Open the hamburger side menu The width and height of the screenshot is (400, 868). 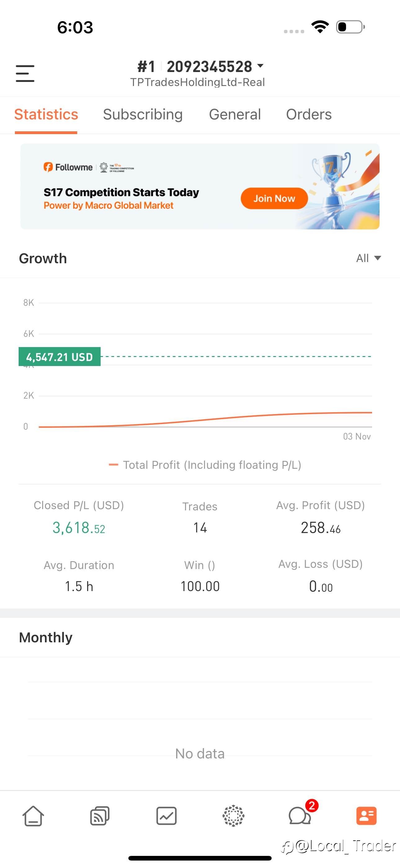[x=25, y=74]
